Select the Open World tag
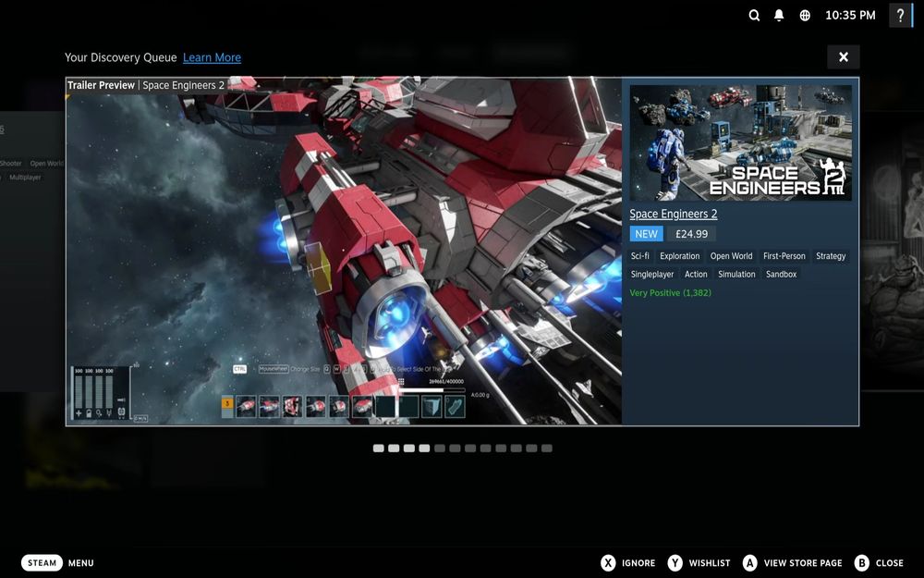 point(731,256)
